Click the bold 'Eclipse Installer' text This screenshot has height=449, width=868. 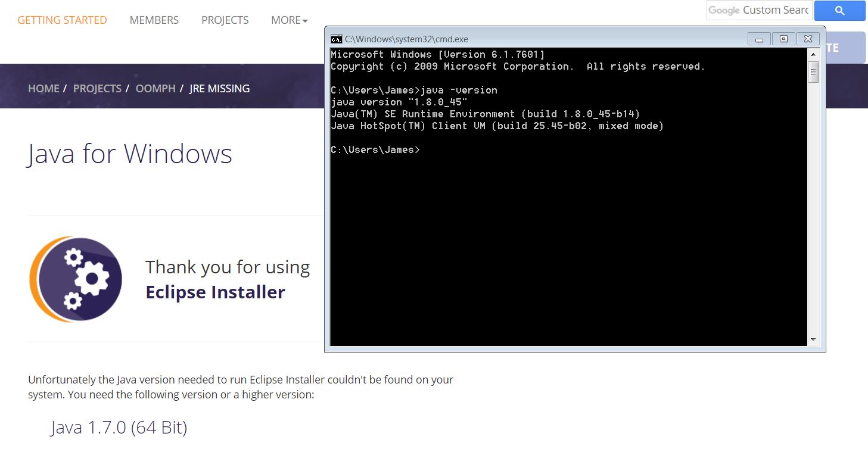(216, 292)
